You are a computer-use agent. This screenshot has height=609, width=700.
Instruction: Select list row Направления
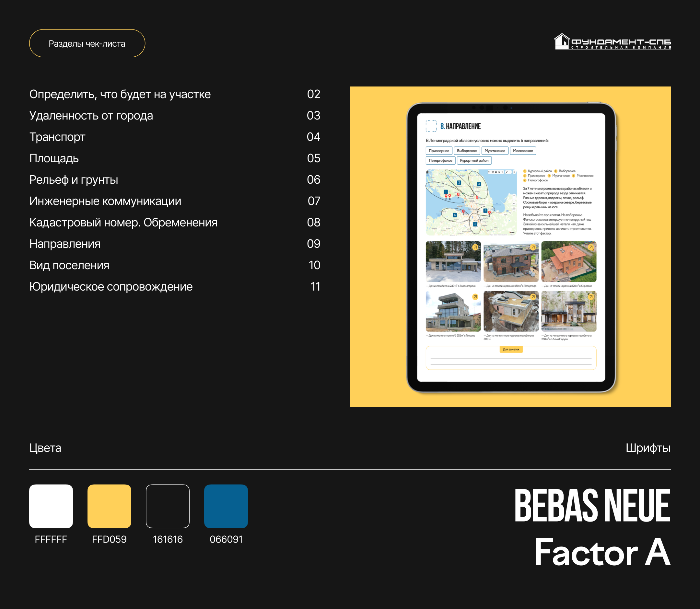(175, 244)
